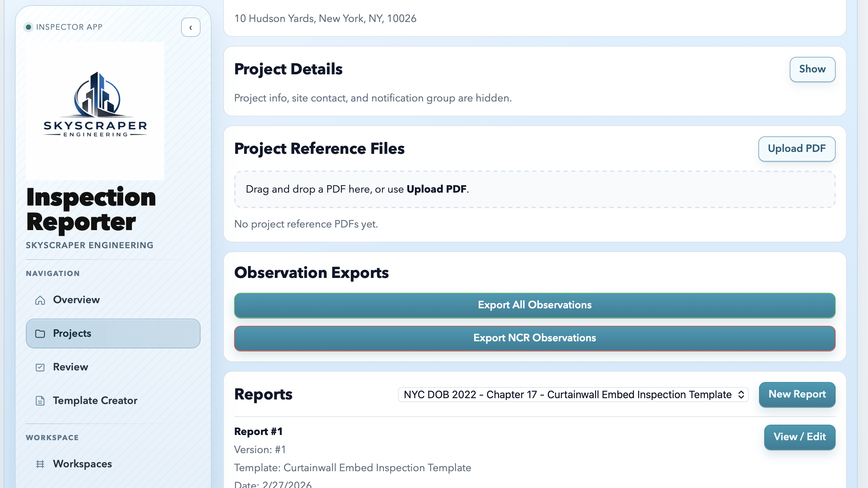Select Projects in the navigation menu
This screenshot has height=488, width=868.
click(71, 334)
